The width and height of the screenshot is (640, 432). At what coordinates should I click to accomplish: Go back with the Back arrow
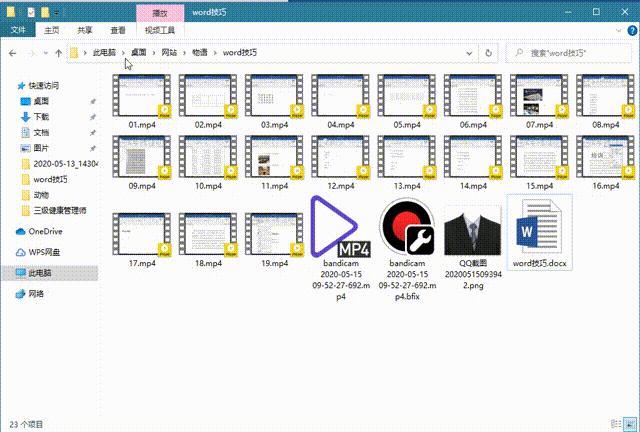(x=12, y=53)
